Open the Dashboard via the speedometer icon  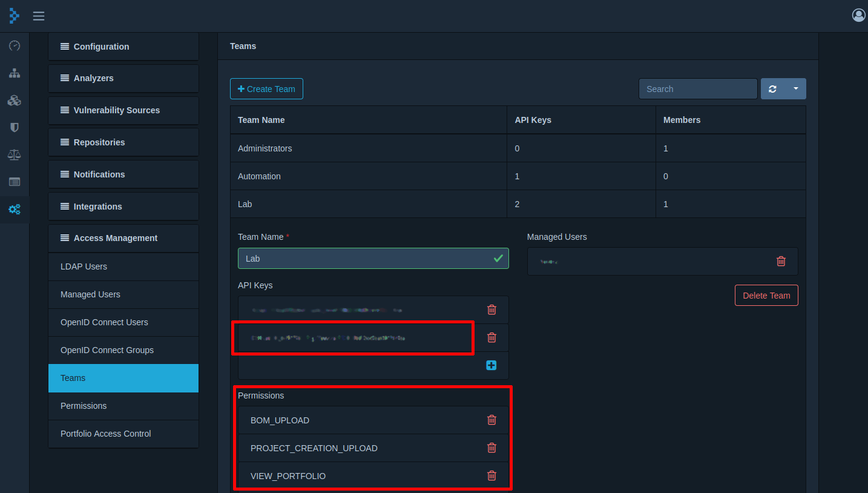tap(14, 45)
